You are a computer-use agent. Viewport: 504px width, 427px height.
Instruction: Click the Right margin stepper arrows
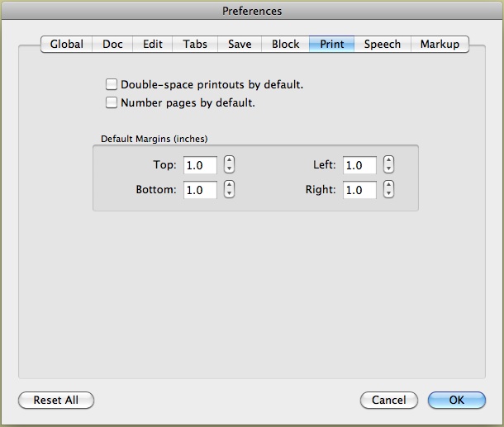[389, 190]
